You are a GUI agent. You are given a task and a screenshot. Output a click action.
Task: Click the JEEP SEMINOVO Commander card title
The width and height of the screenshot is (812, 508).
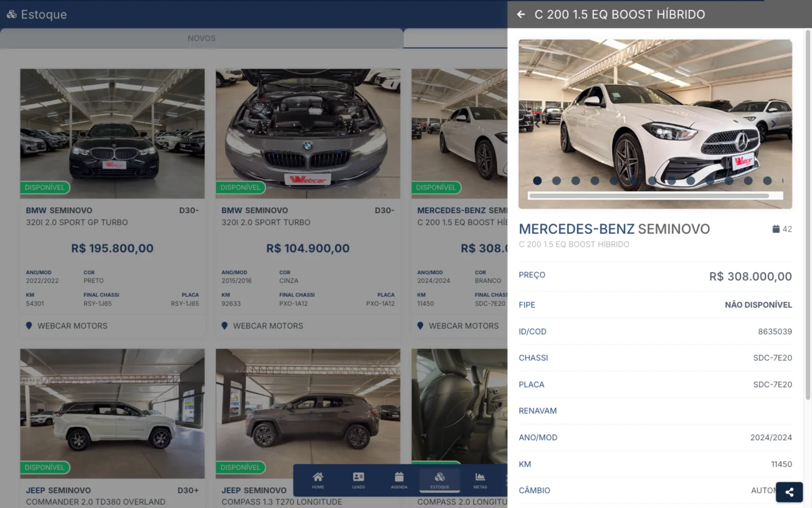point(58,490)
